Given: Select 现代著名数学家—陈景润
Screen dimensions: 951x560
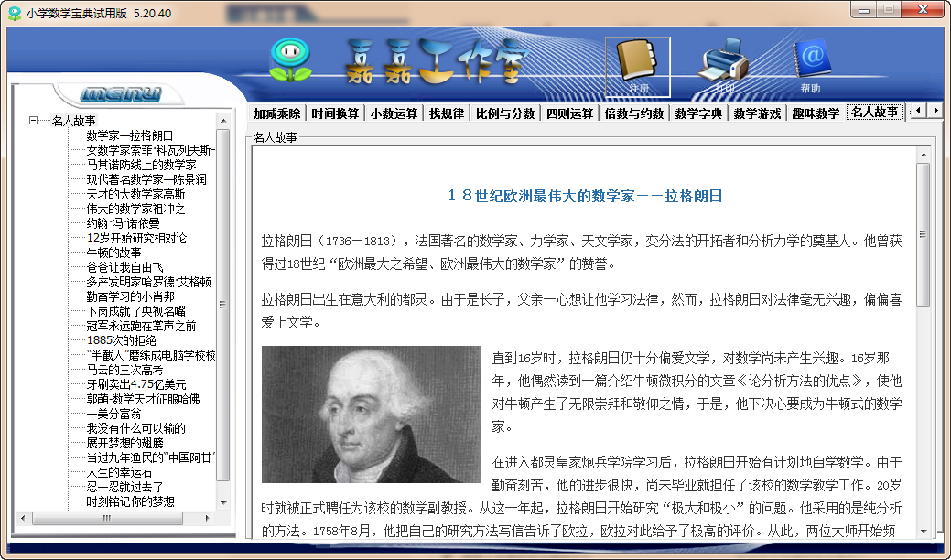Looking at the screenshot, I should (x=146, y=179).
